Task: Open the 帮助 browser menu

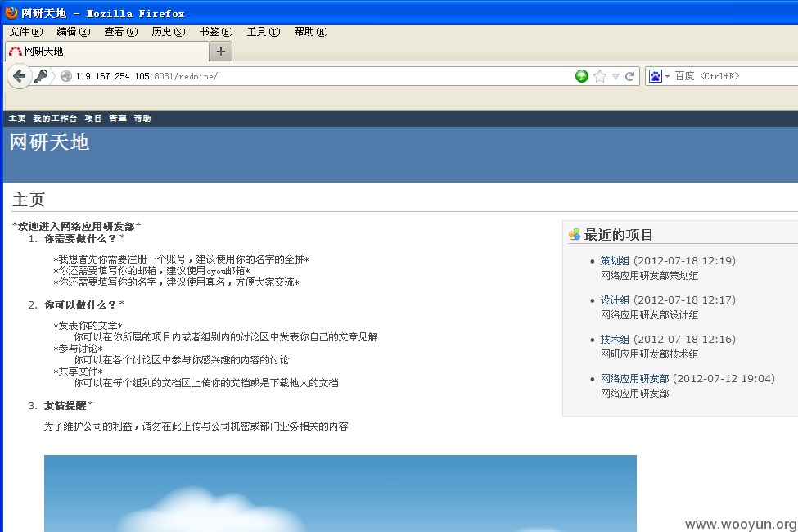Action: pos(311,32)
